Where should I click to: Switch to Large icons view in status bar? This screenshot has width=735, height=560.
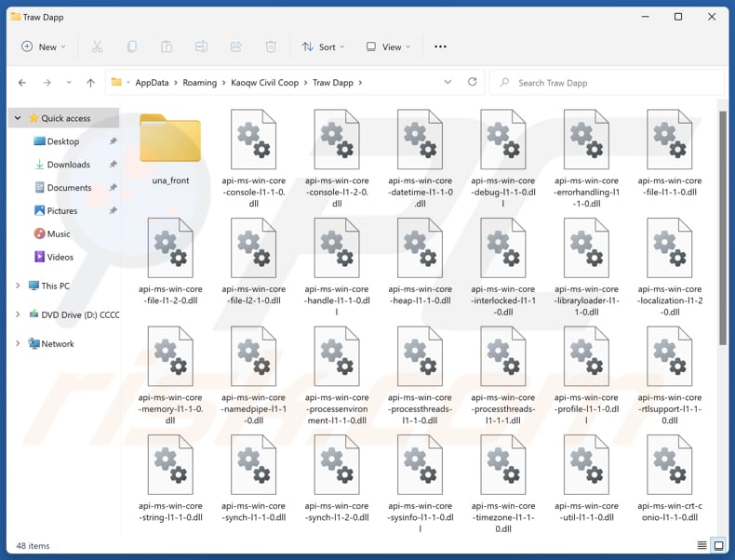tap(718, 545)
